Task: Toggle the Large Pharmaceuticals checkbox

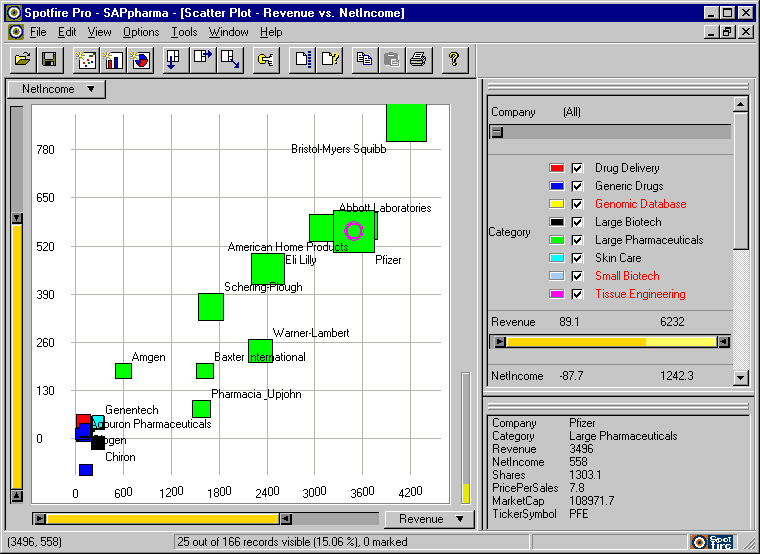Action: (577, 240)
